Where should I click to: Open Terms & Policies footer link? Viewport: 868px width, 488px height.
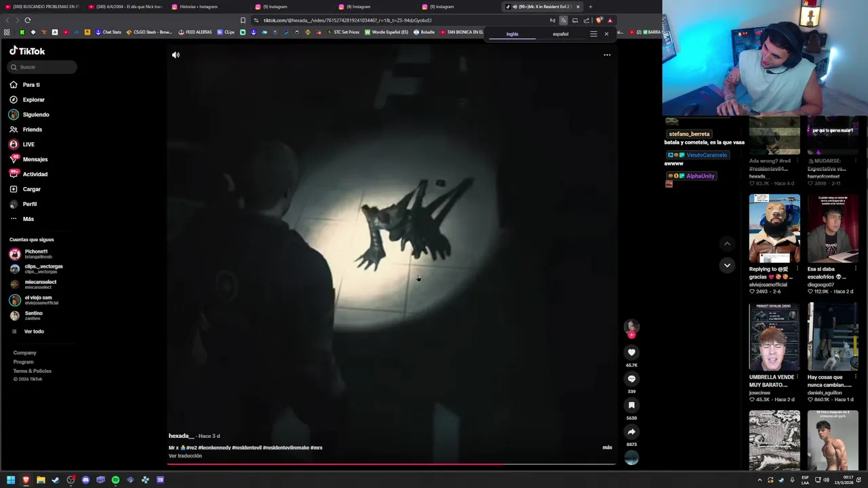[x=32, y=371]
